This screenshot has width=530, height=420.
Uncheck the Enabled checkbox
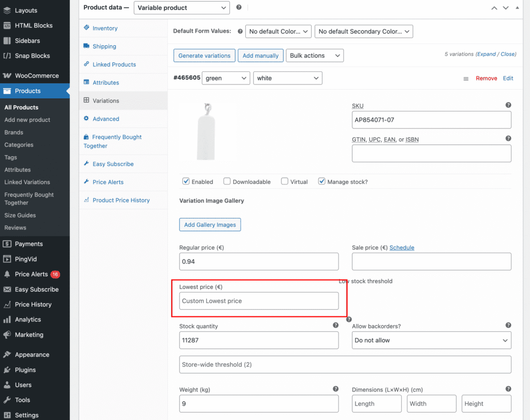[x=186, y=181]
